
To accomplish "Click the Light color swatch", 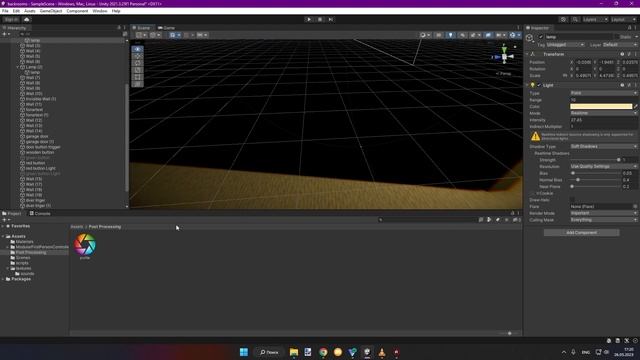I will click(x=601, y=107).
